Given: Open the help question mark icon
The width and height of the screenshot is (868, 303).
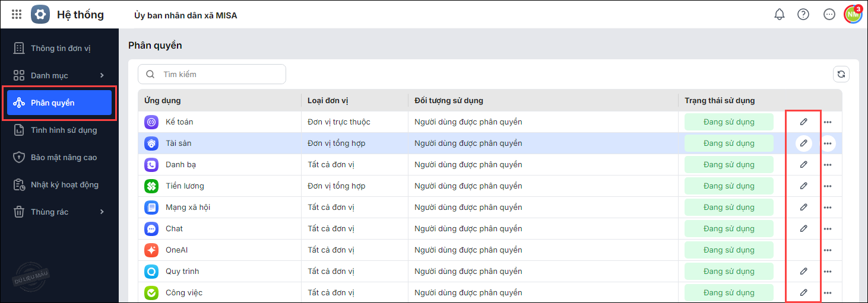Looking at the screenshot, I should 803,14.
